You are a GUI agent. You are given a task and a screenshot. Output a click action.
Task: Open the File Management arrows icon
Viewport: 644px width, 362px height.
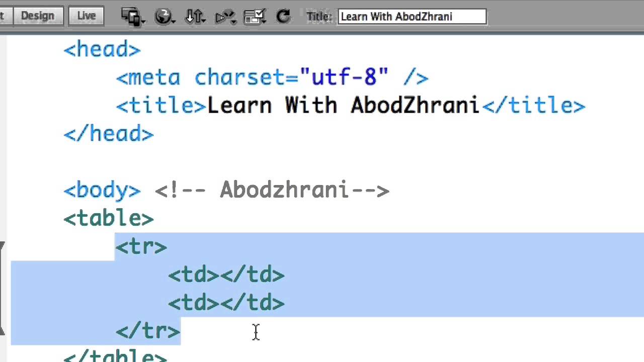pos(195,17)
